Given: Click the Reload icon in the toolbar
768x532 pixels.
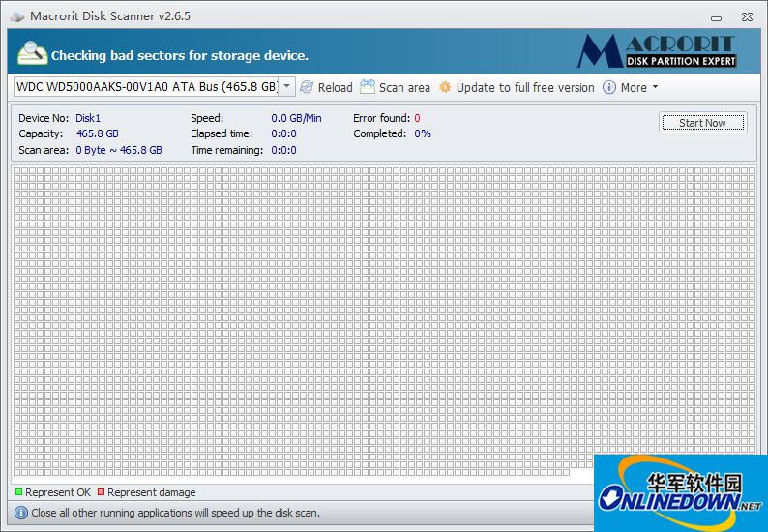Looking at the screenshot, I should point(307,87).
